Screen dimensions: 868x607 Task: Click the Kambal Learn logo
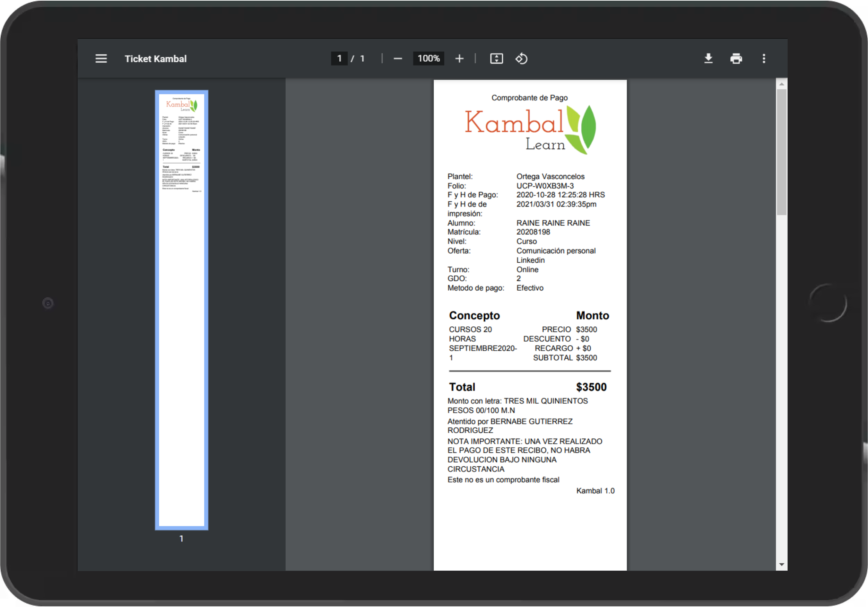530,130
